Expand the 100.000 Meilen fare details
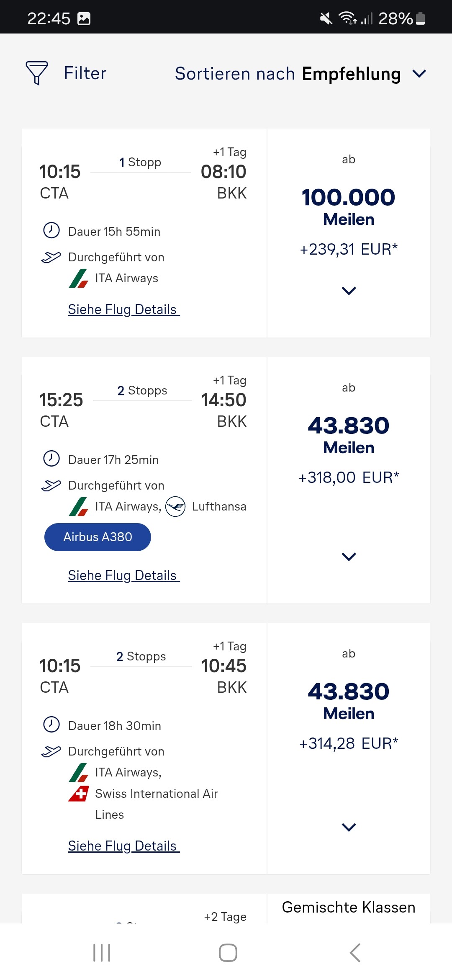Image resolution: width=452 pixels, height=980 pixels. point(349,291)
